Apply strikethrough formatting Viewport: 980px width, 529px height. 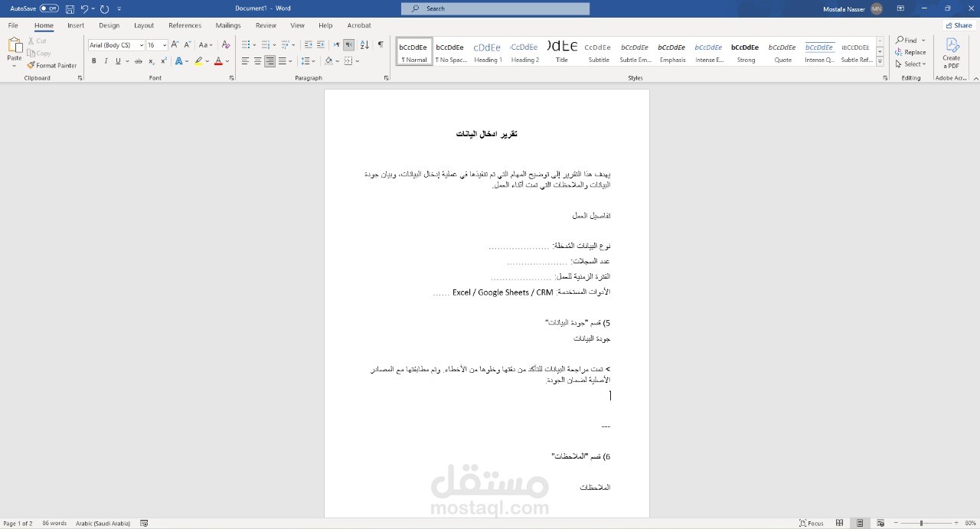point(138,61)
